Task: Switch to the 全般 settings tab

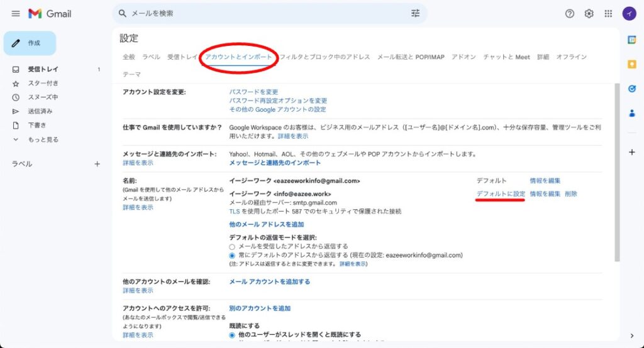Action: point(129,57)
